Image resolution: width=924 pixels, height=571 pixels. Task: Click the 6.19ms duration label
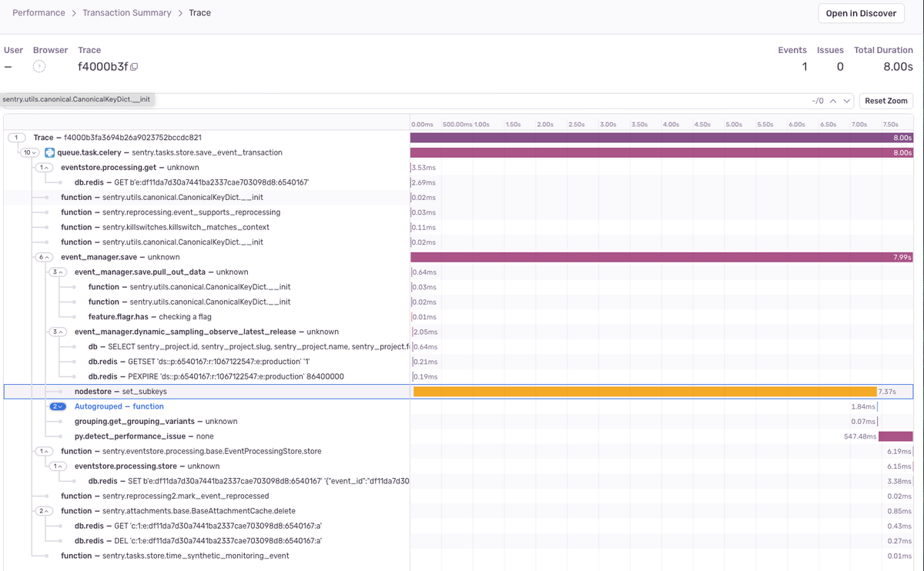(x=899, y=451)
